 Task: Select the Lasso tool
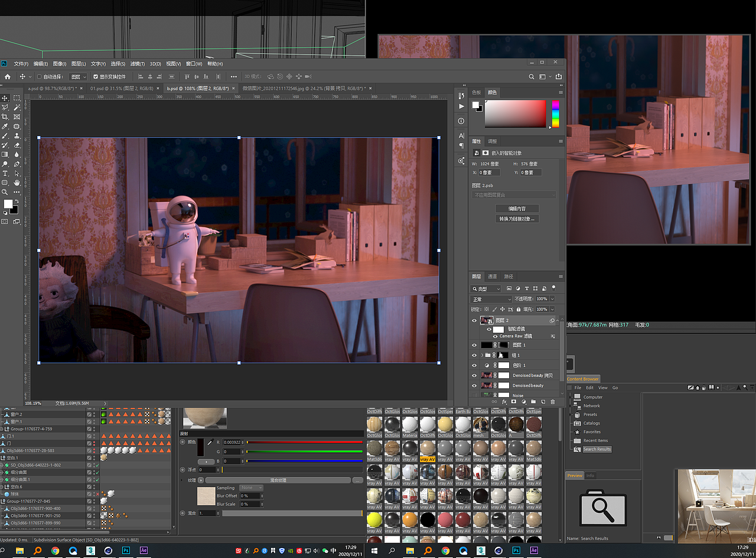[5, 108]
